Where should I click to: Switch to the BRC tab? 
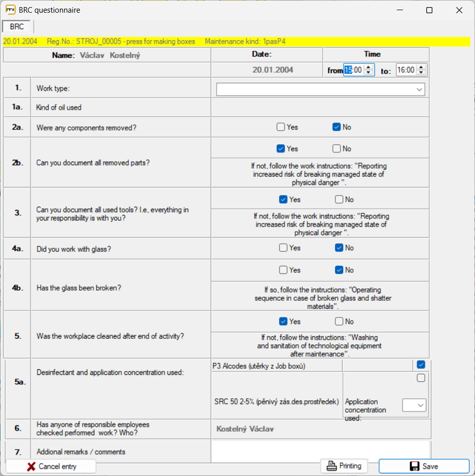click(17, 27)
